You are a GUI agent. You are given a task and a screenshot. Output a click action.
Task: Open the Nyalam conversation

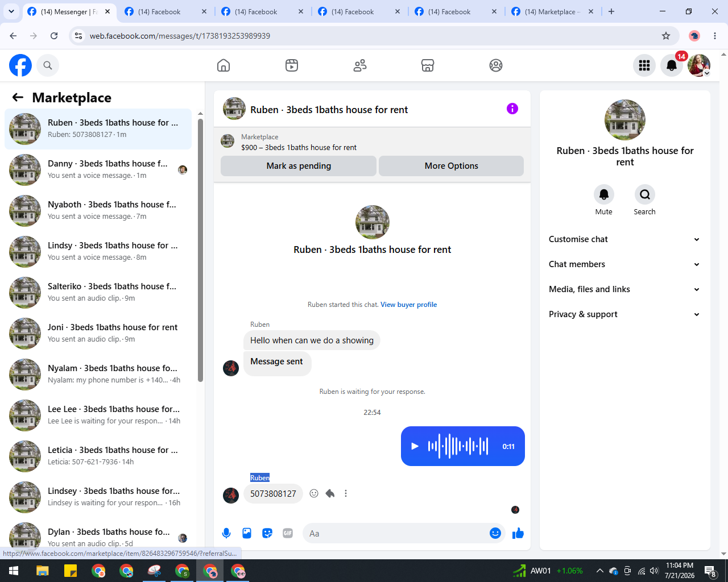tap(98, 375)
